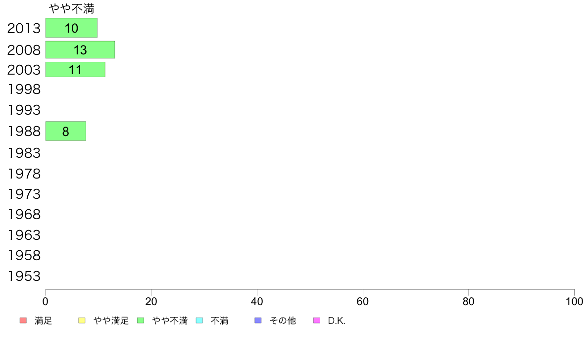Toggle the D.K. legend label
588x364 pixels.
[x=337, y=320]
